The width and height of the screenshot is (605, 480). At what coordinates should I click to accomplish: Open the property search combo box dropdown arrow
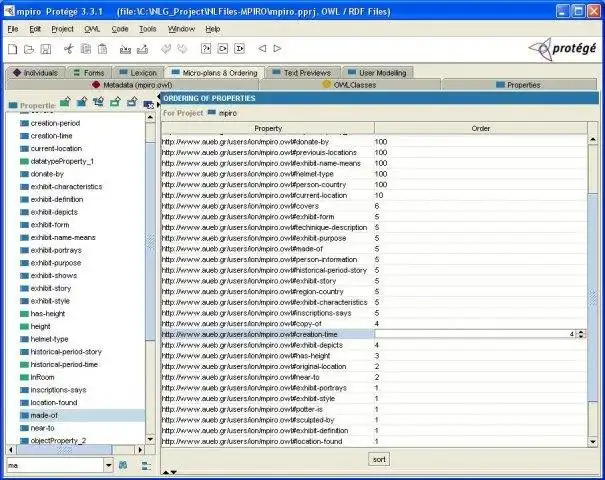coord(109,465)
